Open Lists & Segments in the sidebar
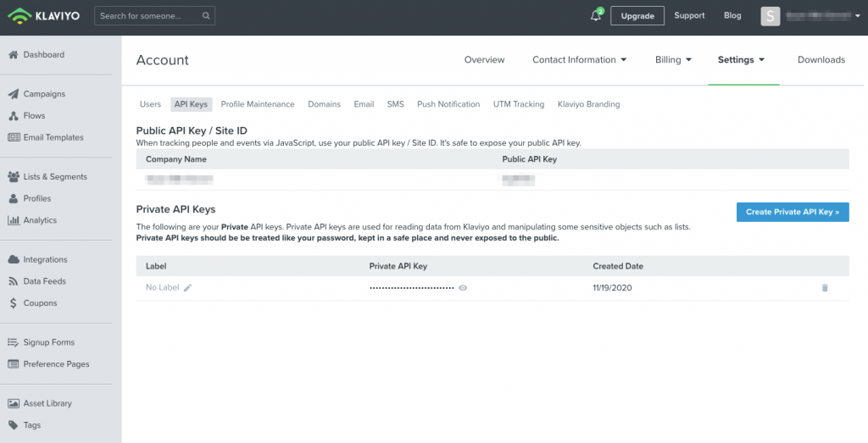The height and width of the screenshot is (443, 868). pos(55,176)
